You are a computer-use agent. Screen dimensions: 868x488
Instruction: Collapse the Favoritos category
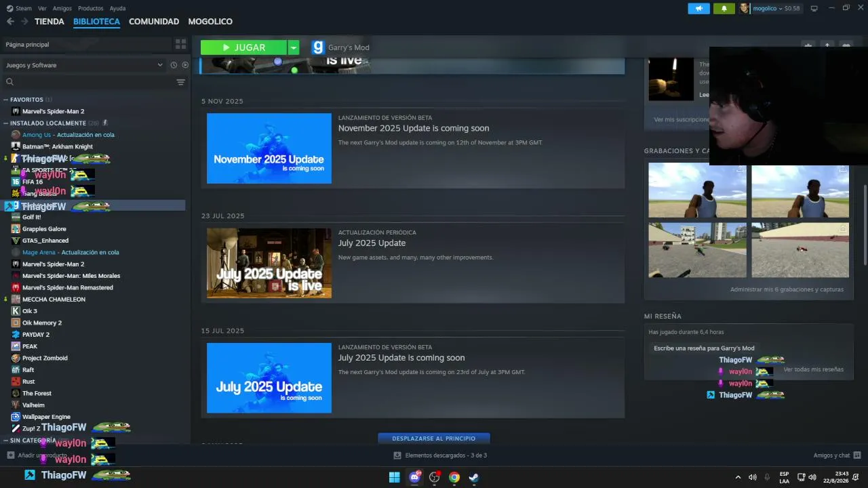pyautogui.click(x=5, y=100)
